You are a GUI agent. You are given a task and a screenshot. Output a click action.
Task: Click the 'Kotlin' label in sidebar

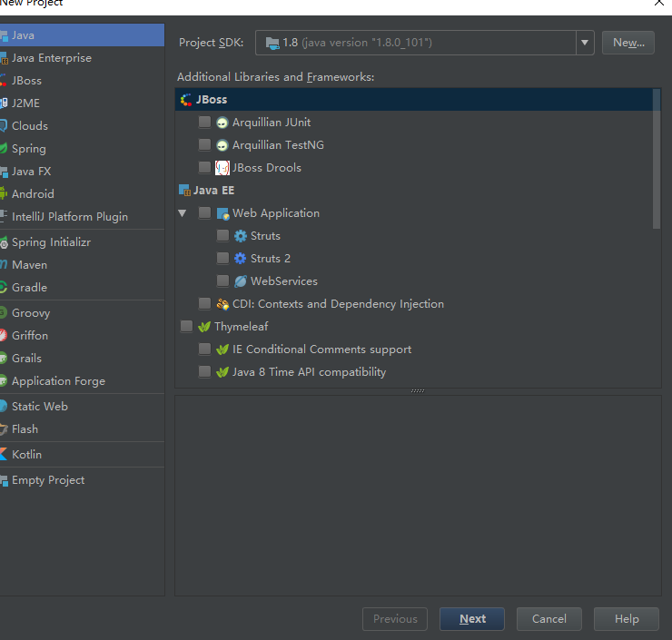tap(26, 455)
